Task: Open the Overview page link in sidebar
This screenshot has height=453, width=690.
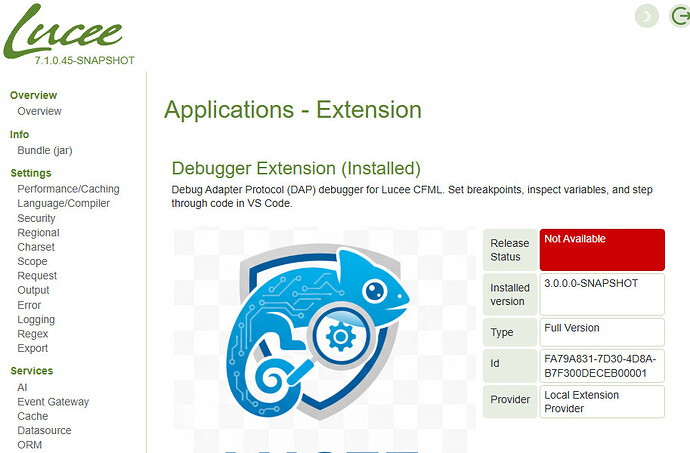Action: pyautogui.click(x=39, y=111)
